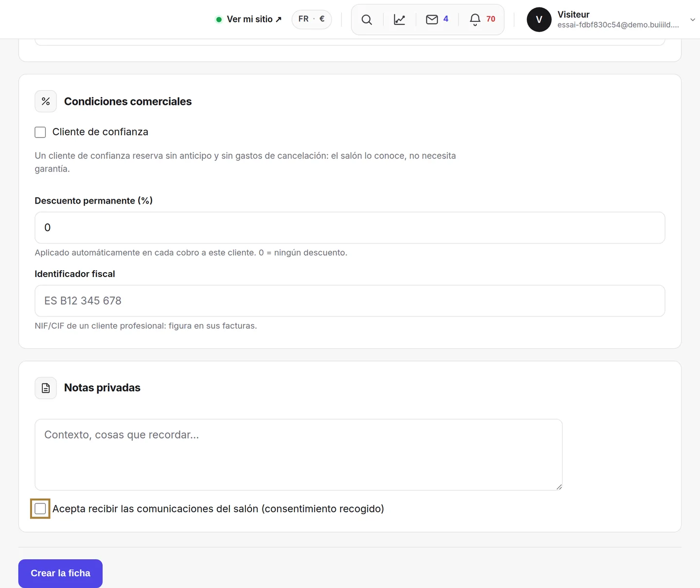Screen dimensions: 700x588
Task: Click the Cliente de confianza label
Action: coord(100,132)
